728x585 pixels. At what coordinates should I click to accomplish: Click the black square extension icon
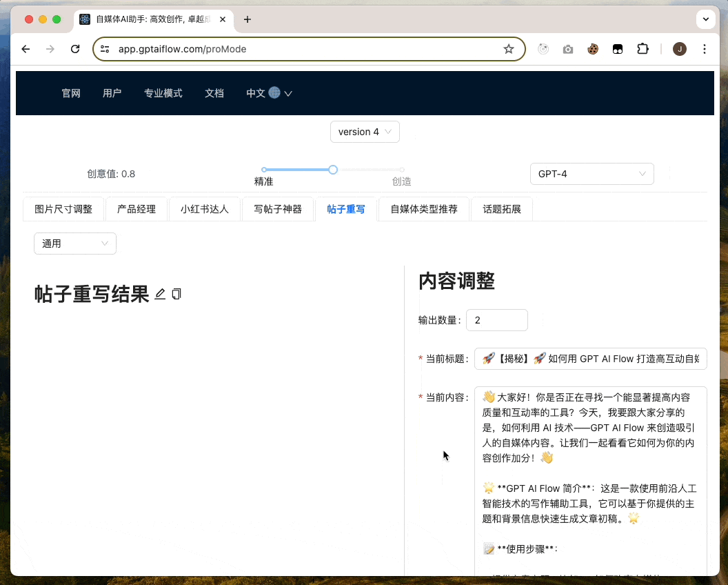(618, 49)
